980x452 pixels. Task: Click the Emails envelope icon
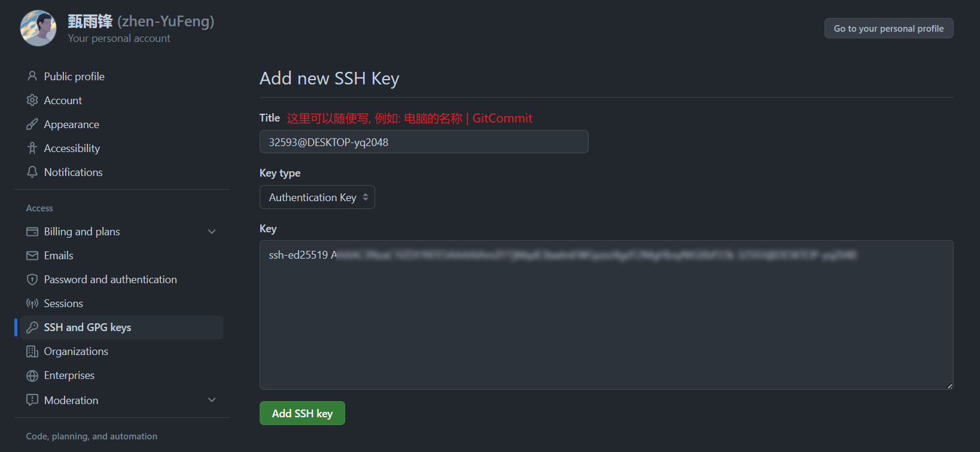(32, 256)
